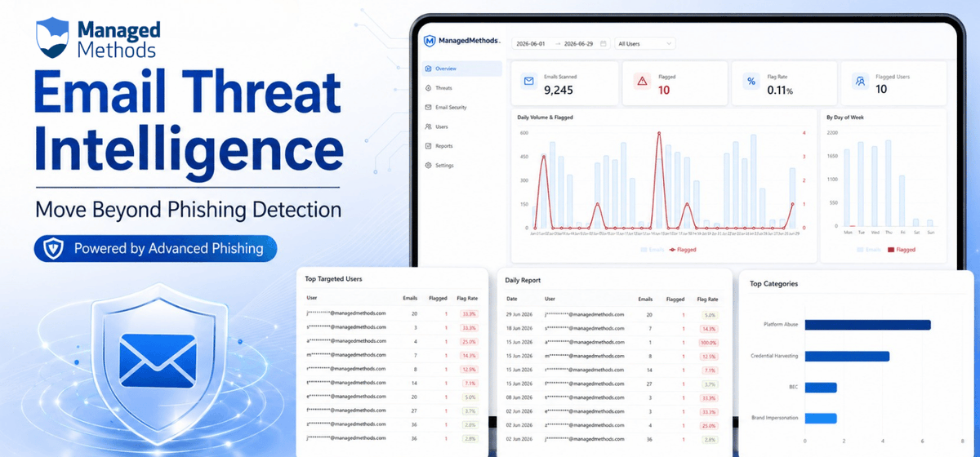Screen dimensions: 980x457
Task: Click the 12.5% badge in Daily Report
Action: click(708, 356)
